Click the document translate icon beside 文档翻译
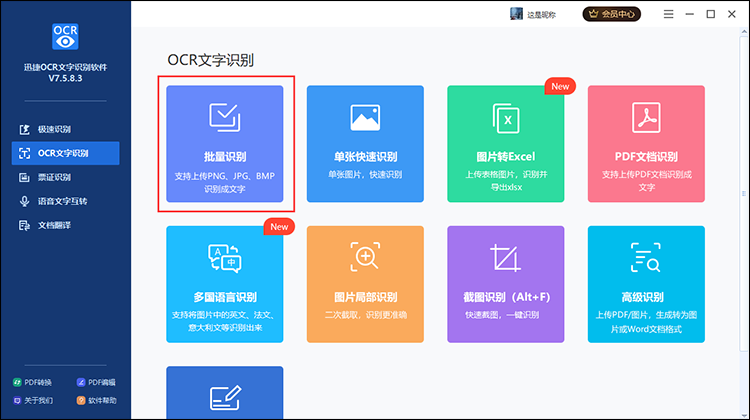750x420 pixels. pos(24,225)
